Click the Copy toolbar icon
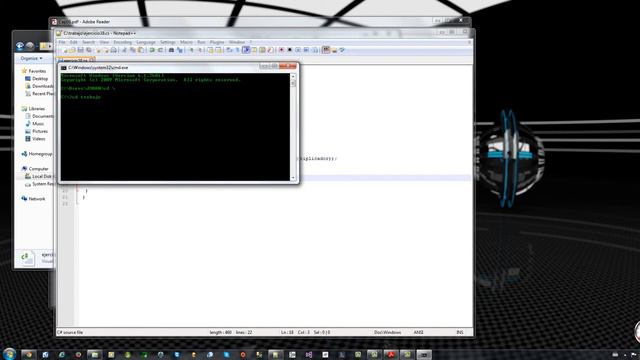Screen dimensions: 640x360 pos(133,50)
